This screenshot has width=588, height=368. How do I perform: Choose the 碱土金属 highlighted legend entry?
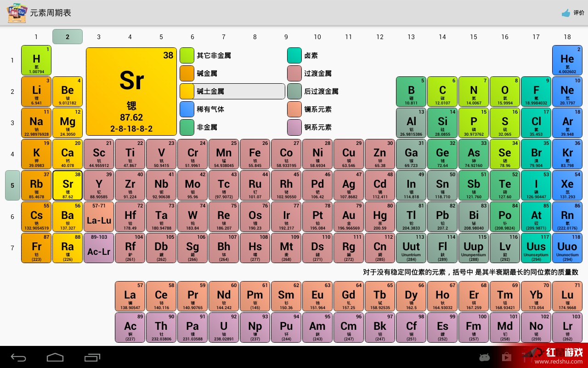232,91
